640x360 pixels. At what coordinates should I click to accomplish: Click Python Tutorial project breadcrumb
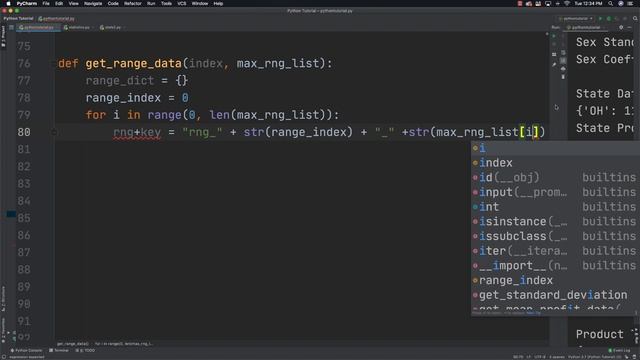pos(18,18)
